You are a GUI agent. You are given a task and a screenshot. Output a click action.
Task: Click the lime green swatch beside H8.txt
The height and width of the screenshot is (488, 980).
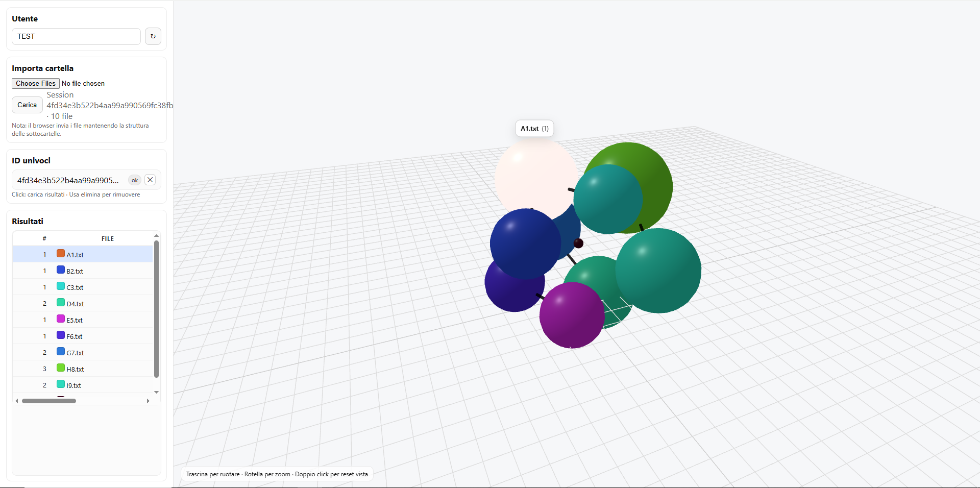pos(61,368)
